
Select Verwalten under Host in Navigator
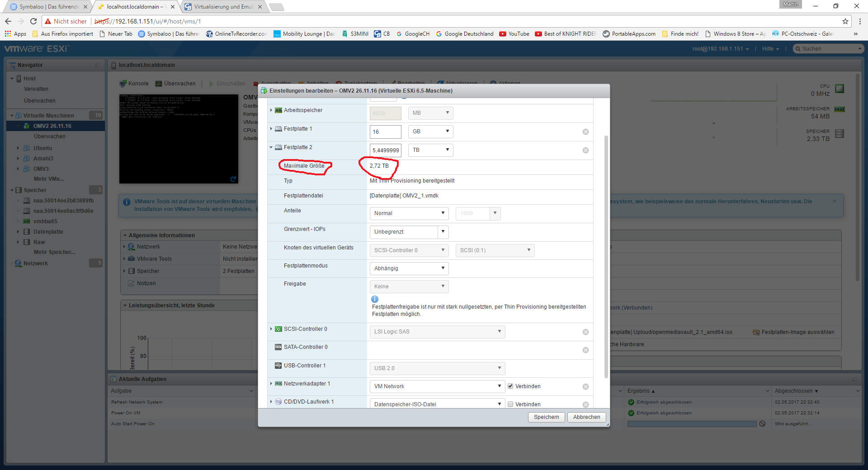click(x=36, y=89)
